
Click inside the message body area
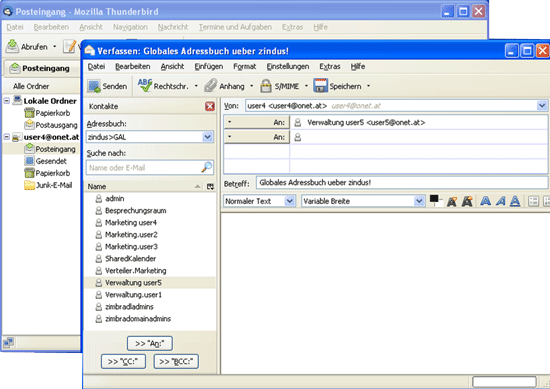click(x=385, y=293)
